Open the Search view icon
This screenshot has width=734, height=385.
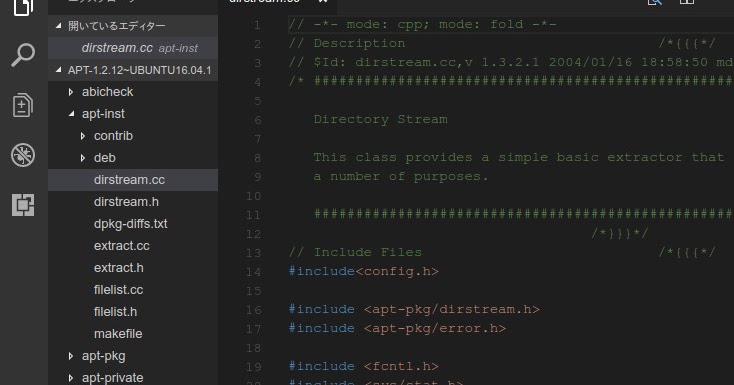[22, 55]
